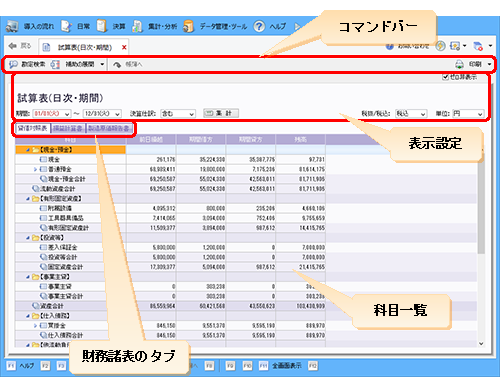Select the 集計・分析 icon

pos(137,26)
